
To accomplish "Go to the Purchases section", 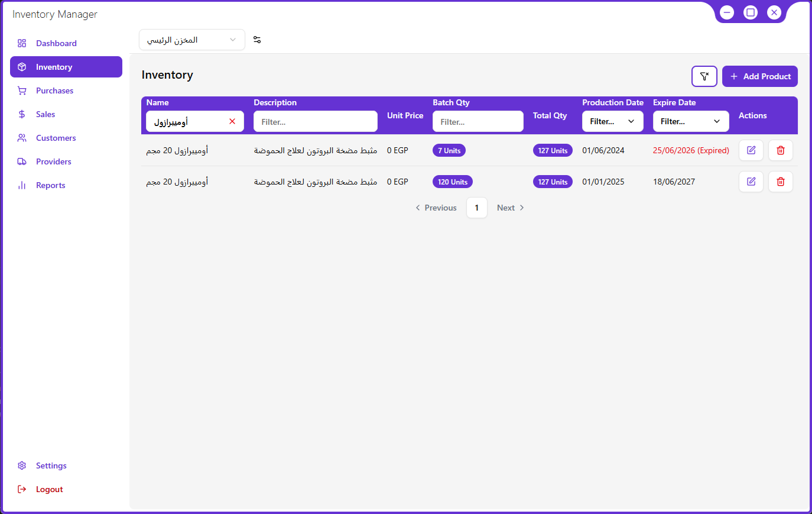I will [66, 90].
